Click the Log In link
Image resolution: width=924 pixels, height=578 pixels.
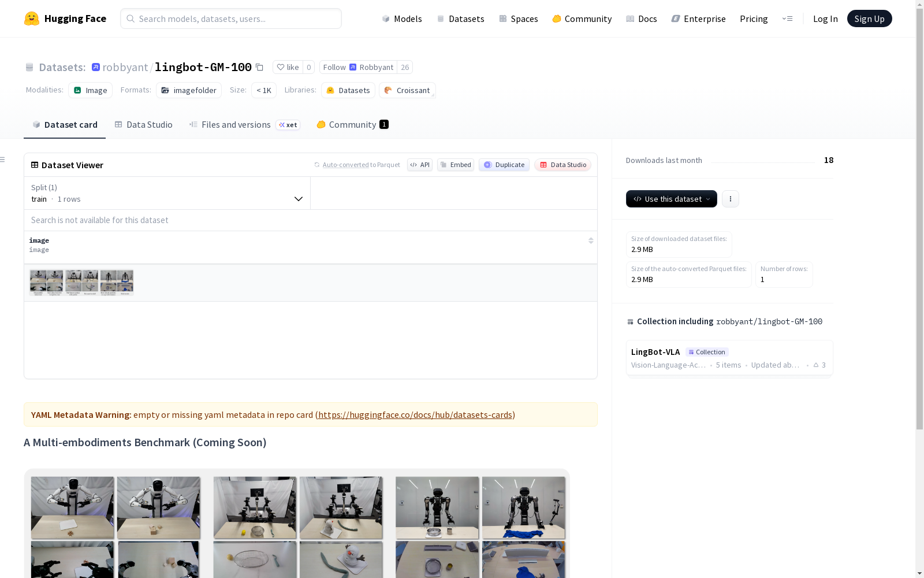(x=825, y=18)
